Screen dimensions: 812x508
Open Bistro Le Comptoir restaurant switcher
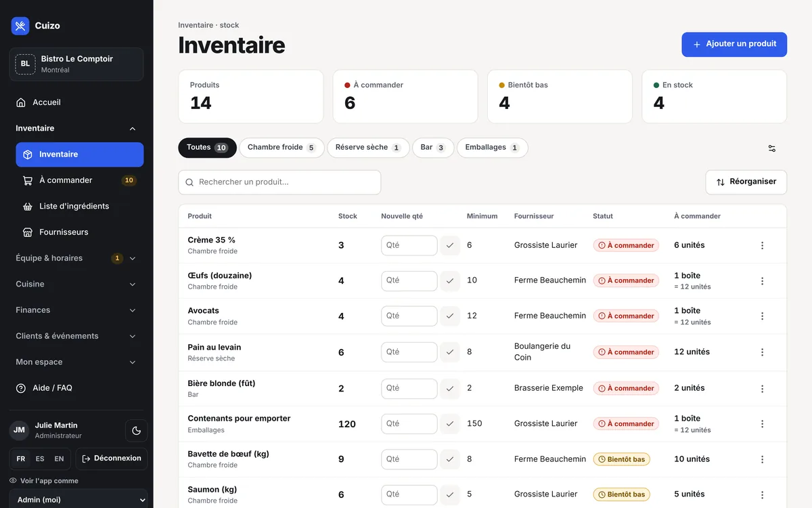pos(76,64)
